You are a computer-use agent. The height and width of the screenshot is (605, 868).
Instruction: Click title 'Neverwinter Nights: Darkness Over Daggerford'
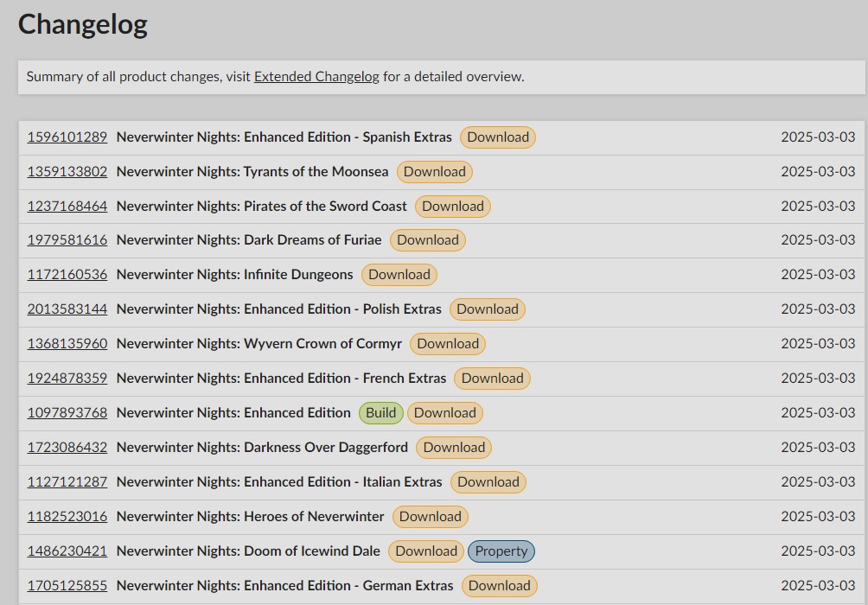tap(262, 447)
